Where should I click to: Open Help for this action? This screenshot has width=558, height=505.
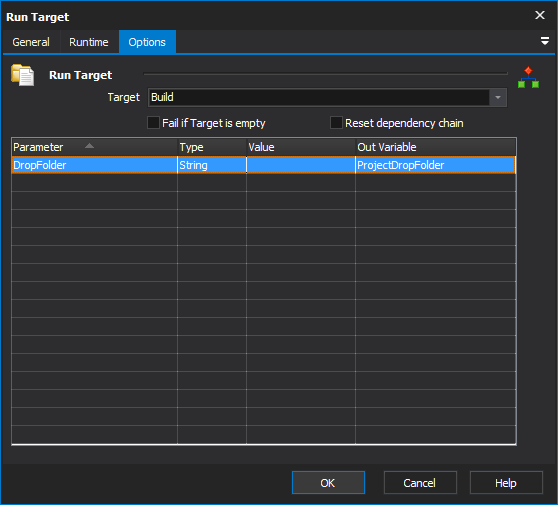coord(506,483)
